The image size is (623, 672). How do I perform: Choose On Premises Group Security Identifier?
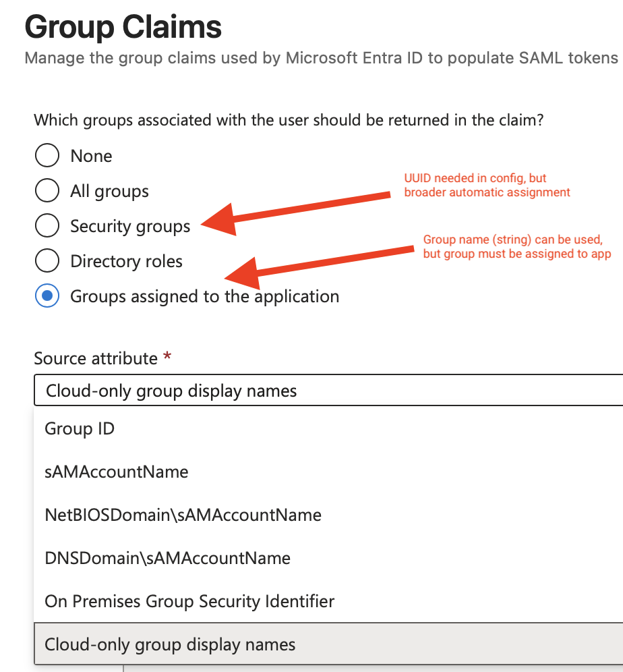click(x=189, y=600)
